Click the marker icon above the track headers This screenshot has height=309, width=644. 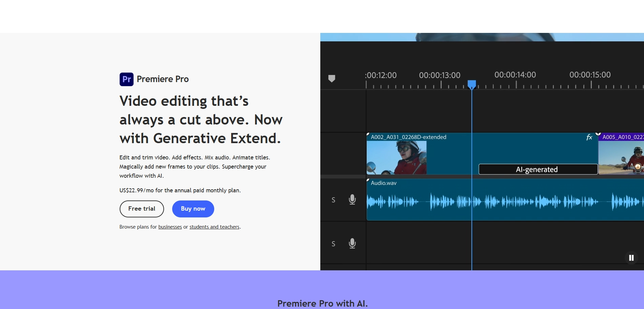coord(331,79)
